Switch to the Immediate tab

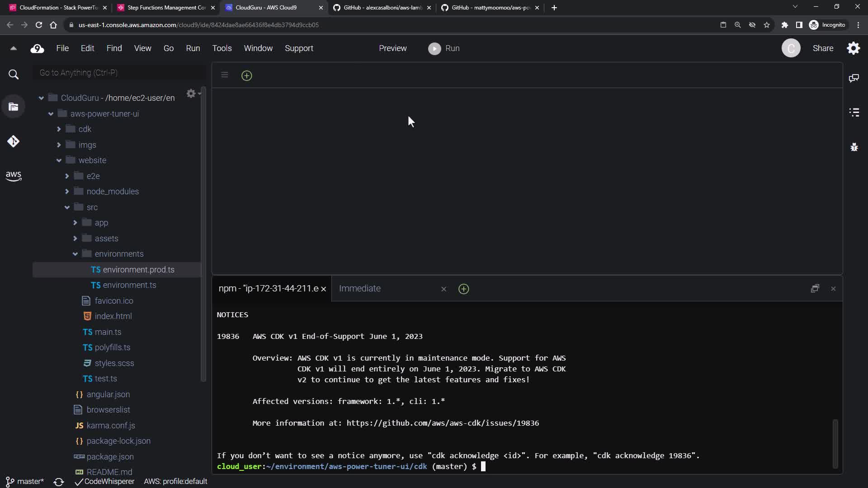(360, 288)
